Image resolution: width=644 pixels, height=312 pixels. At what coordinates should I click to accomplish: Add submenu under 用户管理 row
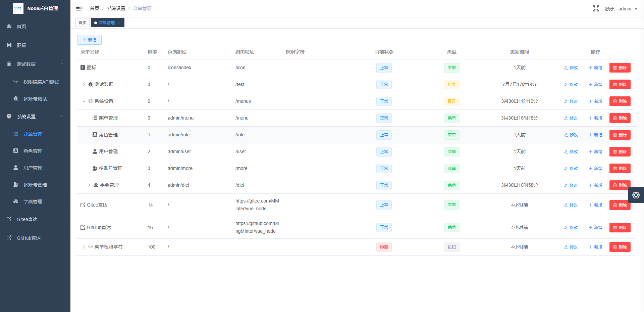pos(595,152)
